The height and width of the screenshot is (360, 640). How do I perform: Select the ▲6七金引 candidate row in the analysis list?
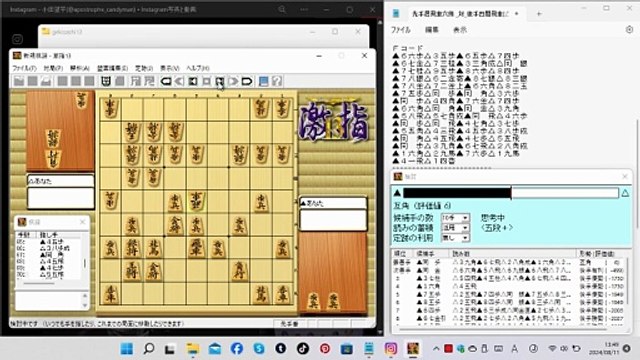(x=509, y=318)
